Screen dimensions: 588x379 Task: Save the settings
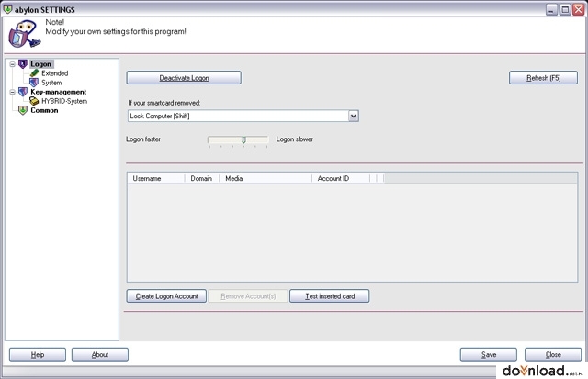[489, 354]
